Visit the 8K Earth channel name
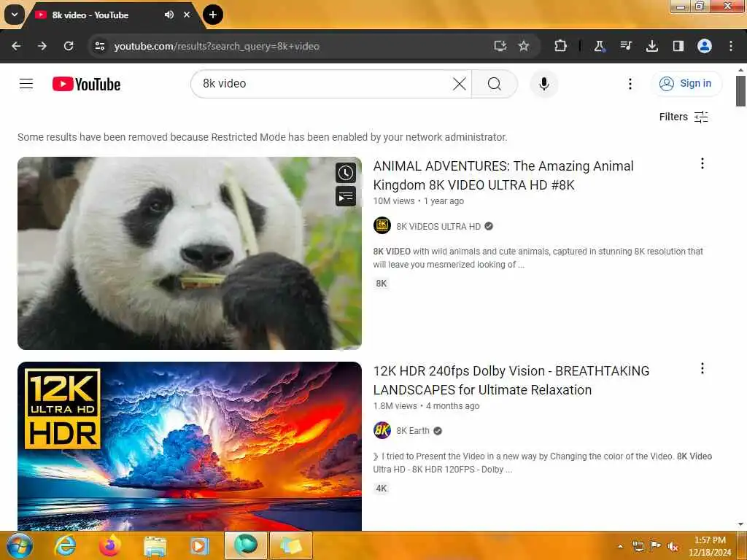 (413, 430)
